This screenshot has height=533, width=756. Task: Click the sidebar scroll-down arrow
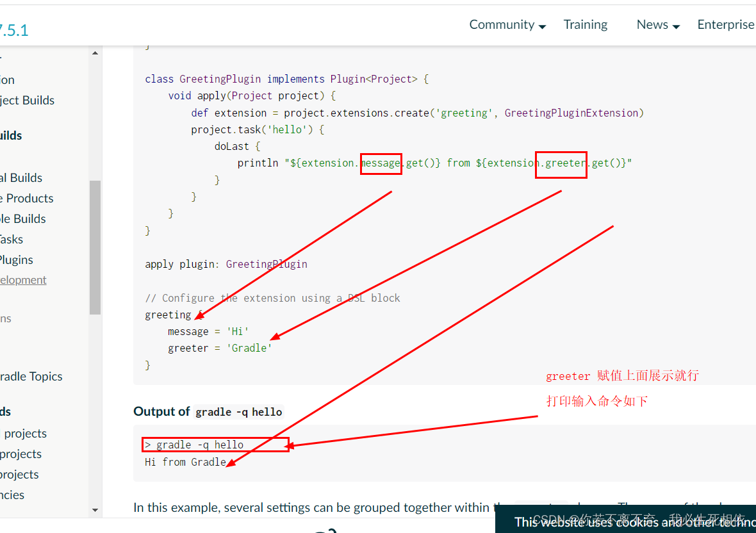[x=95, y=510]
